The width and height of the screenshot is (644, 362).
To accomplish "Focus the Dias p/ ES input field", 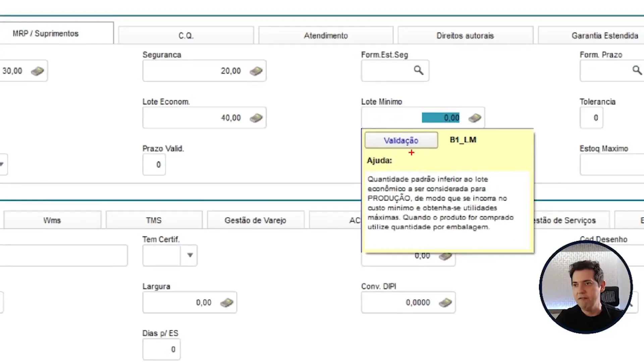I will click(161, 349).
